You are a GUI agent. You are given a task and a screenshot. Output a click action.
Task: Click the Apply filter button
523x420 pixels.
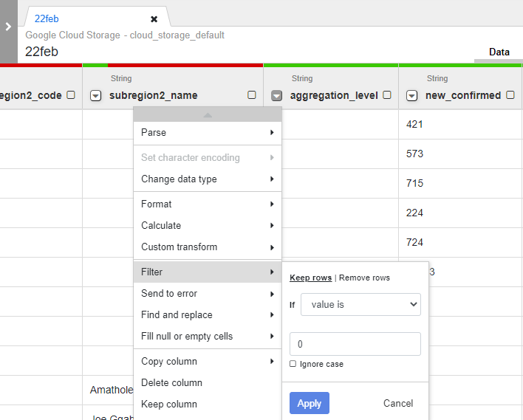(x=309, y=403)
